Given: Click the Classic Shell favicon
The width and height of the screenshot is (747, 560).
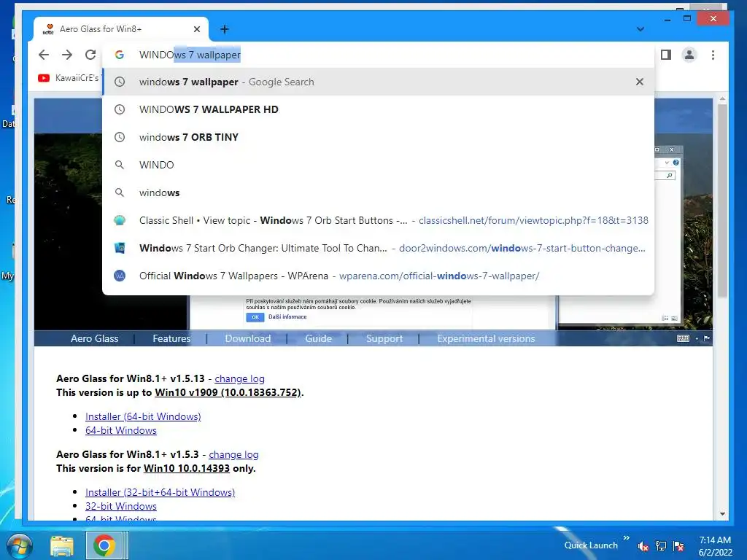Looking at the screenshot, I should click(x=120, y=220).
